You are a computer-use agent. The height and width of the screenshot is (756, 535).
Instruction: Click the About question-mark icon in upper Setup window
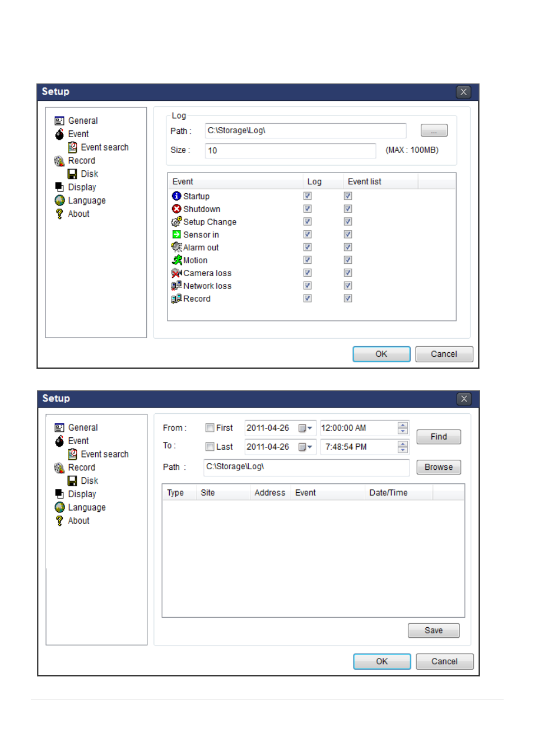[x=59, y=214]
